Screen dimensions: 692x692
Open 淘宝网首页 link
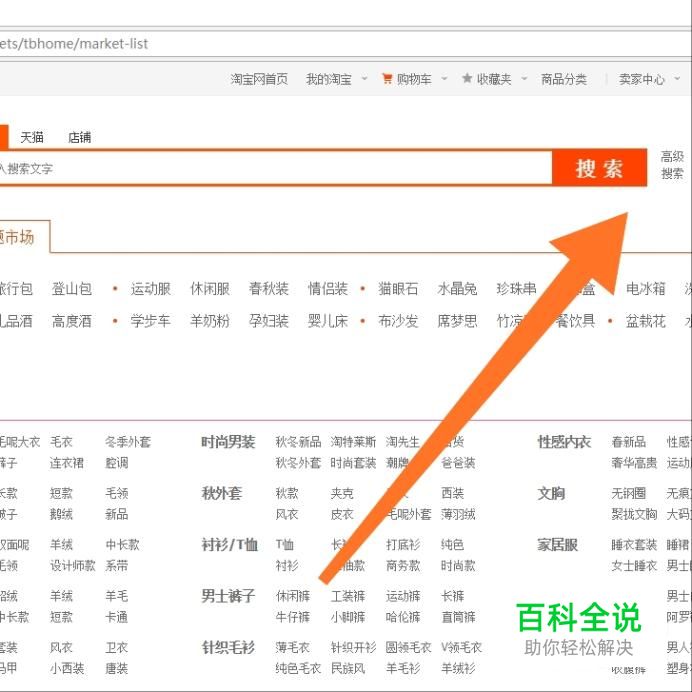coord(259,79)
